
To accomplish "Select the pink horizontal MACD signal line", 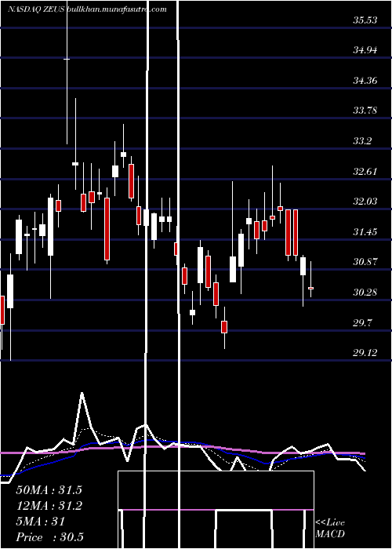I will 216,510.
